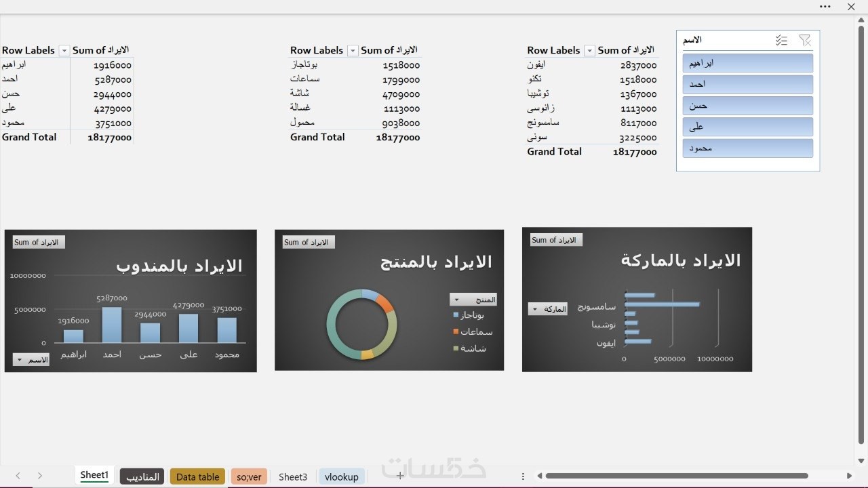Switch to vlookup sheet tab
The height and width of the screenshot is (488, 868).
pos(342,476)
